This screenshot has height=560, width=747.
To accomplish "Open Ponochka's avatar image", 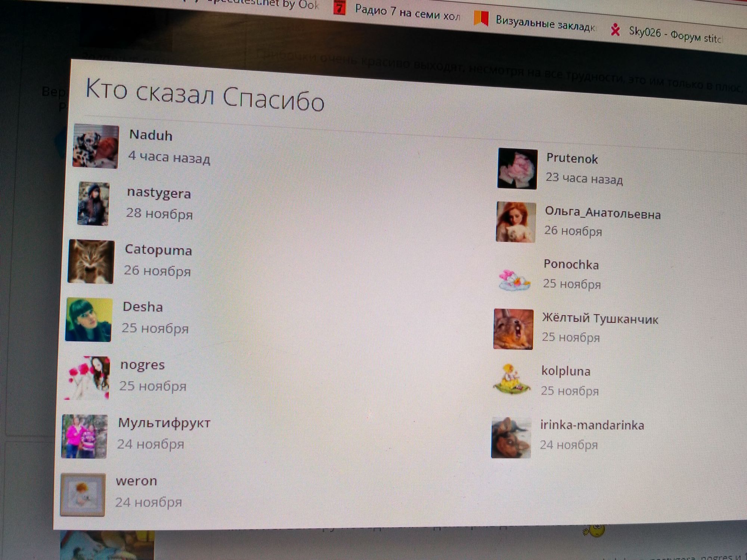I will (x=515, y=280).
